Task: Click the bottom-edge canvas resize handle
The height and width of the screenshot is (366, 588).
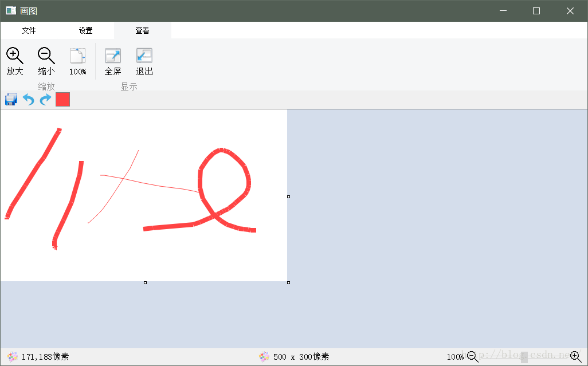Action: point(145,282)
